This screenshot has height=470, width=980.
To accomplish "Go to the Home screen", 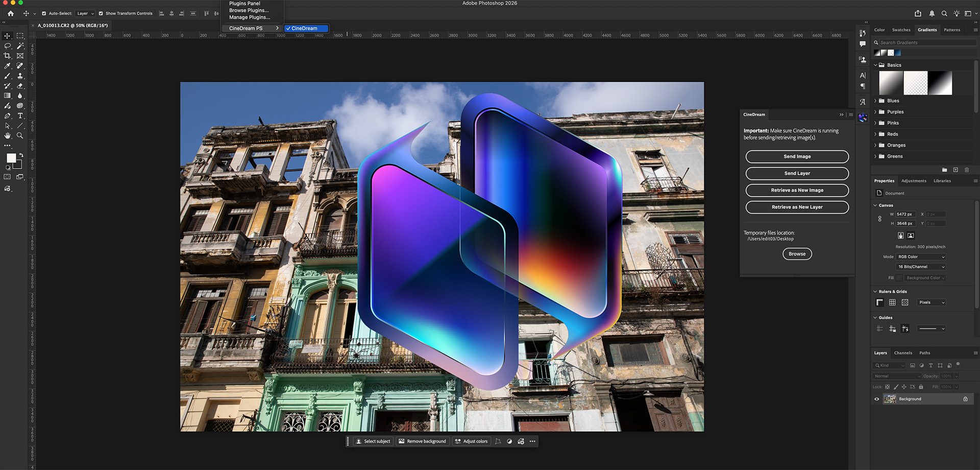I will point(11,13).
